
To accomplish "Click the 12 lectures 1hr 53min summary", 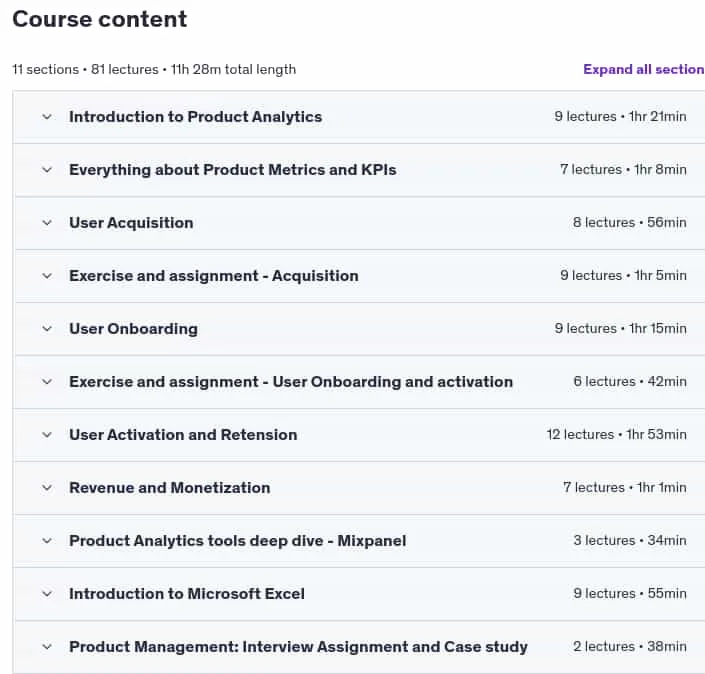I will pyautogui.click(x=616, y=434).
